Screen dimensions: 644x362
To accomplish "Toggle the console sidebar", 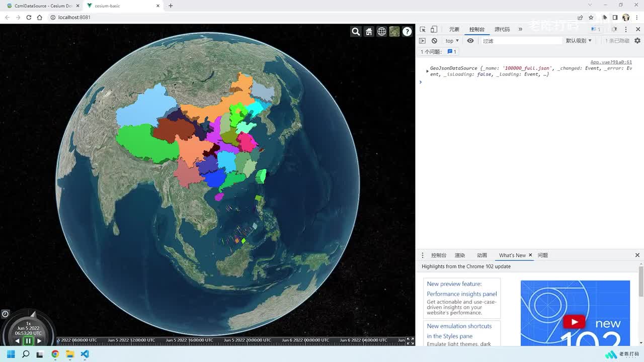I will click(423, 41).
